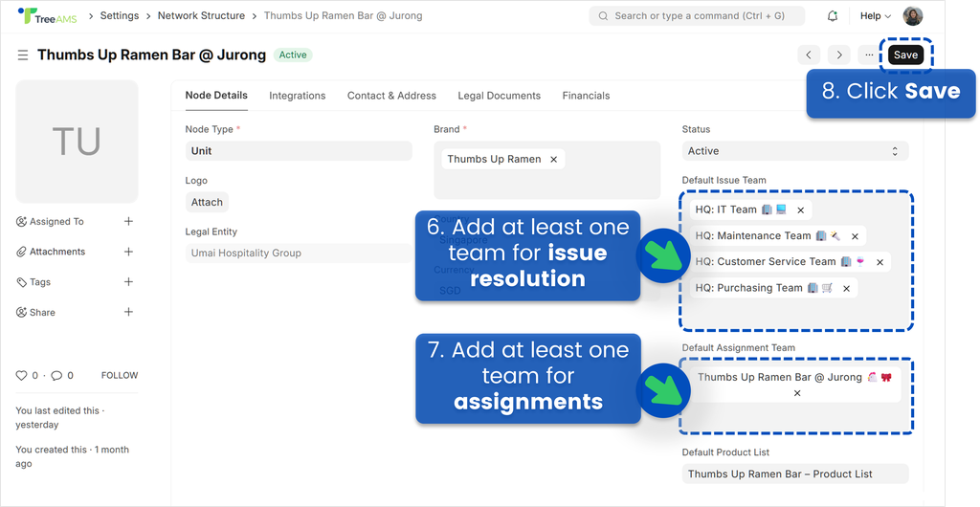Add a tag with Tags plus
Viewport: 980px width, 507px height.
[x=128, y=282]
